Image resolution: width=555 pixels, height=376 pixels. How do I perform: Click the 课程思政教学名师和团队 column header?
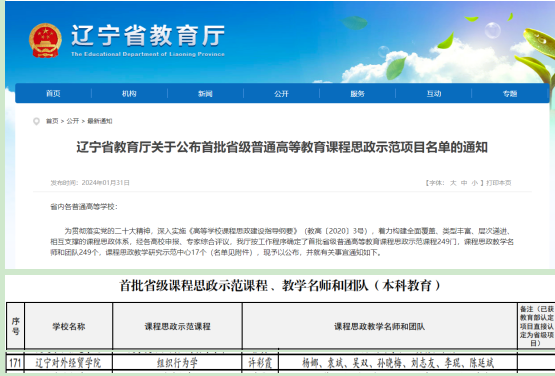[380, 326]
